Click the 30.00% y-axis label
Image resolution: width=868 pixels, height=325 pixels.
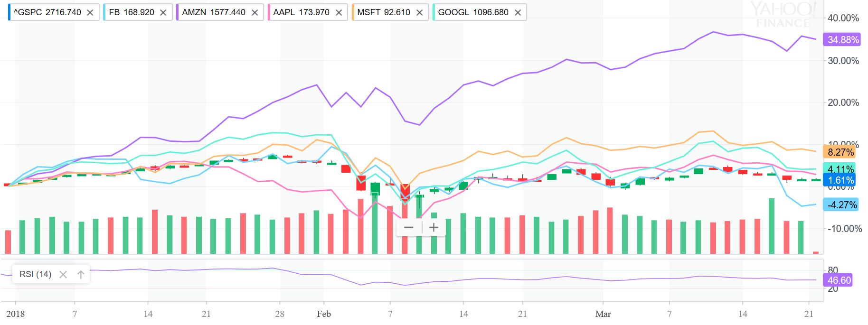click(x=843, y=61)
